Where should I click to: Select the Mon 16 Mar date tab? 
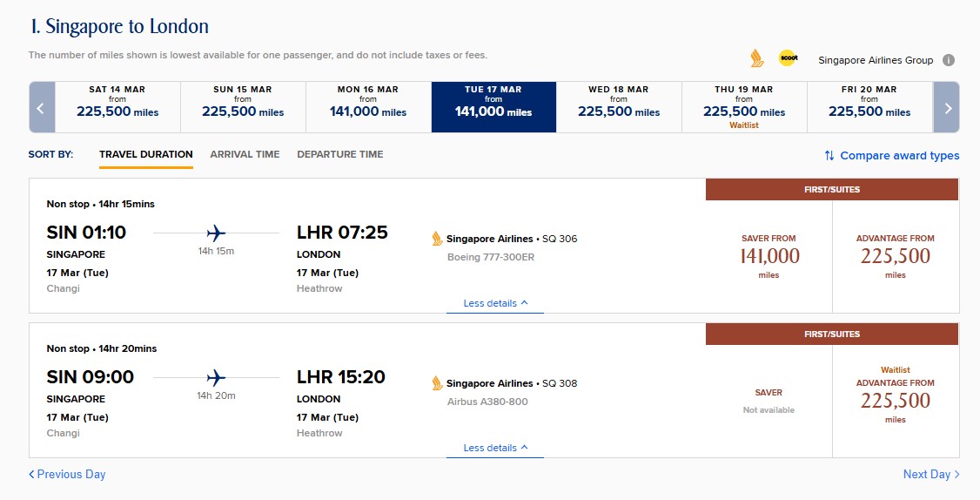tap(368, 106)
